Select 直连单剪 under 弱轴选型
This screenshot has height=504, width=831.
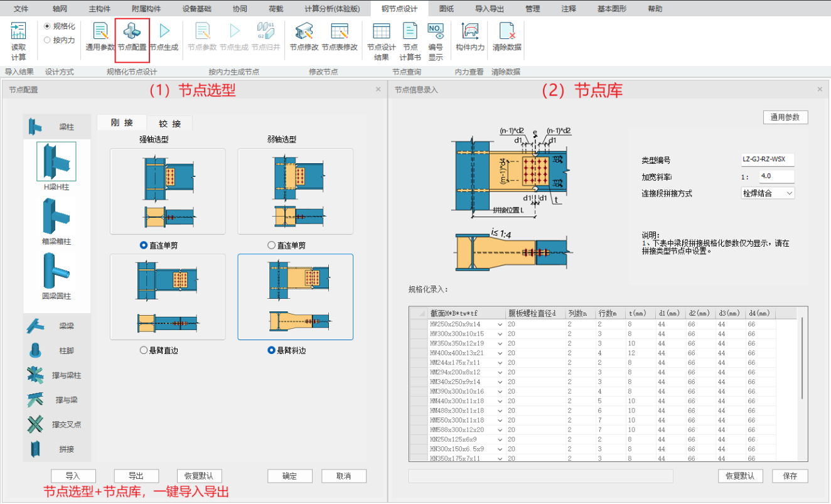(271, 245)
